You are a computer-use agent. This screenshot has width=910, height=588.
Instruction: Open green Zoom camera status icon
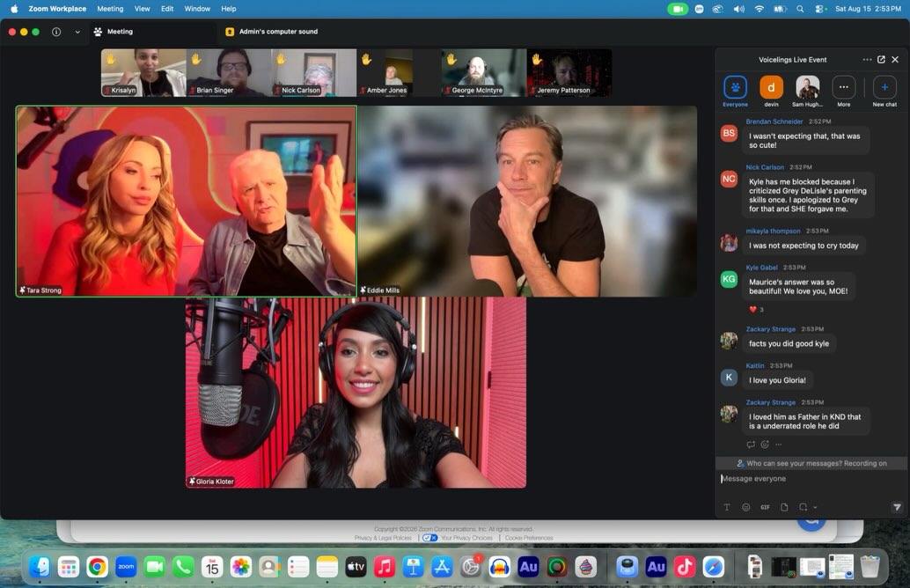[678, 9]
